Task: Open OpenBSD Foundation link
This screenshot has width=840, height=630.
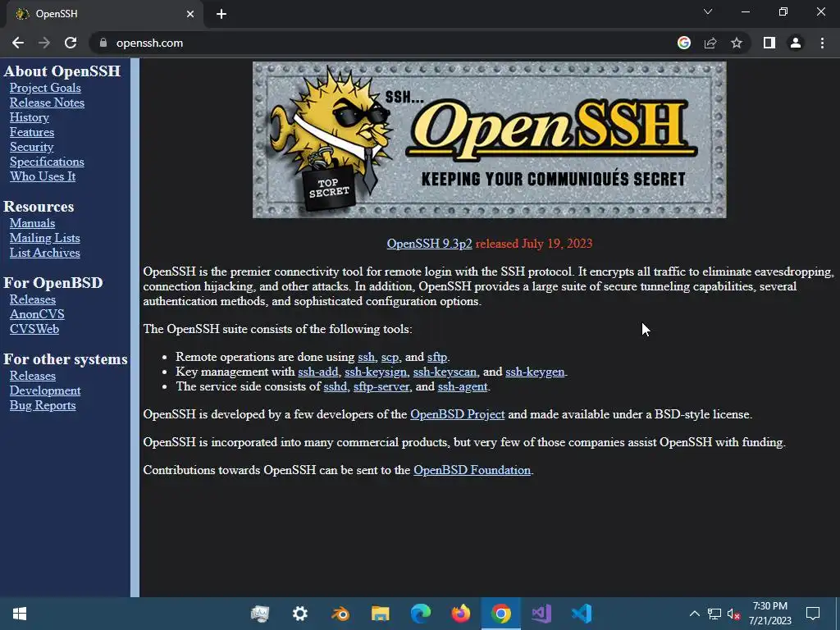Action: pos(472,470)
